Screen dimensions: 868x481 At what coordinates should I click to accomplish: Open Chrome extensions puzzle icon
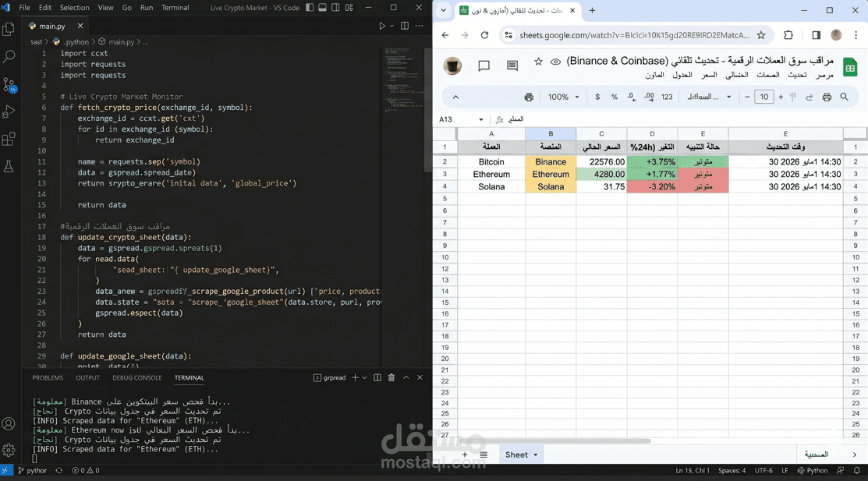788,35
